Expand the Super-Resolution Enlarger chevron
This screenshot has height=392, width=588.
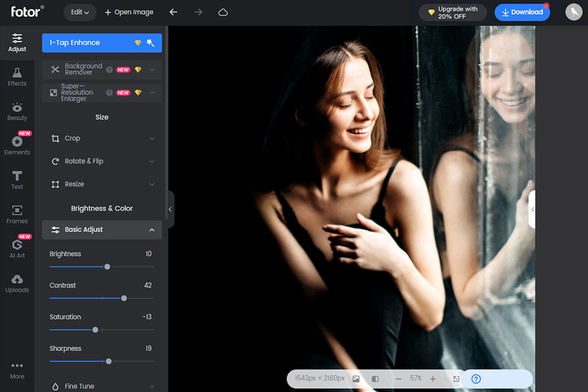click(x=152, y=92)
